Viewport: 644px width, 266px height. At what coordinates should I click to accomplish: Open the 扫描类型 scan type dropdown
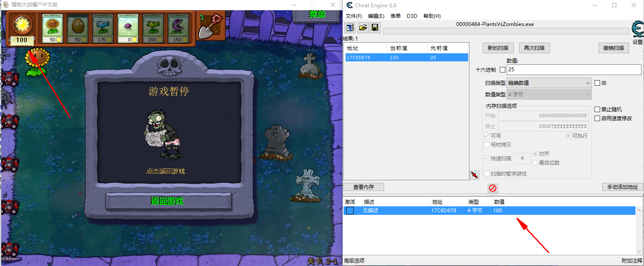tap(549, 83)
